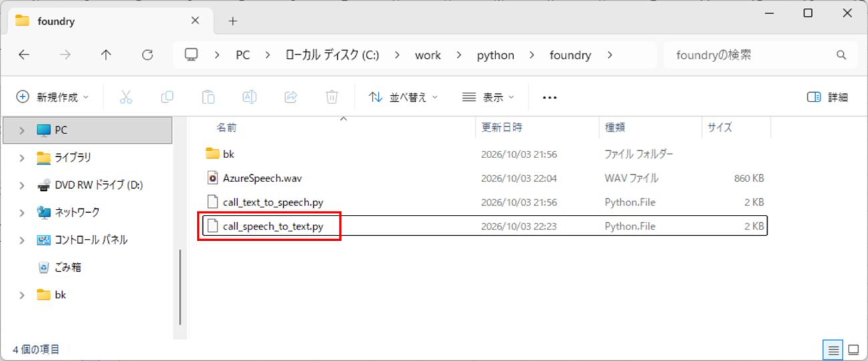868x361 pixels.
Task: Open the 新規作成 menu
Action: click(52, 97)
